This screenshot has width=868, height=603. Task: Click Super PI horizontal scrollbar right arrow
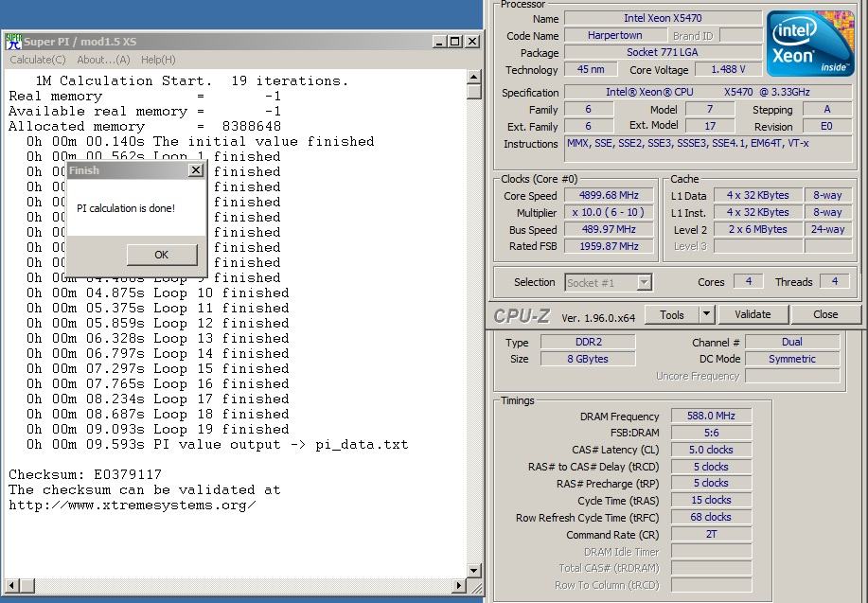459,585
